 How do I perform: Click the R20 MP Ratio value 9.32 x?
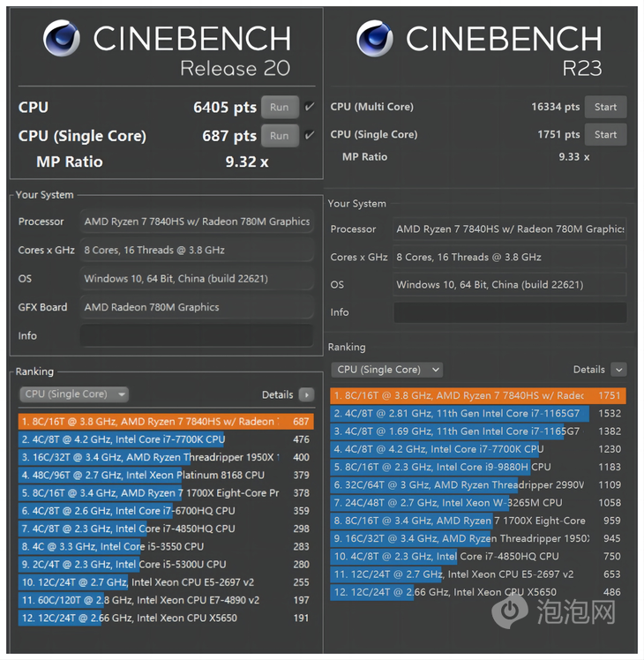coord(247,162)
